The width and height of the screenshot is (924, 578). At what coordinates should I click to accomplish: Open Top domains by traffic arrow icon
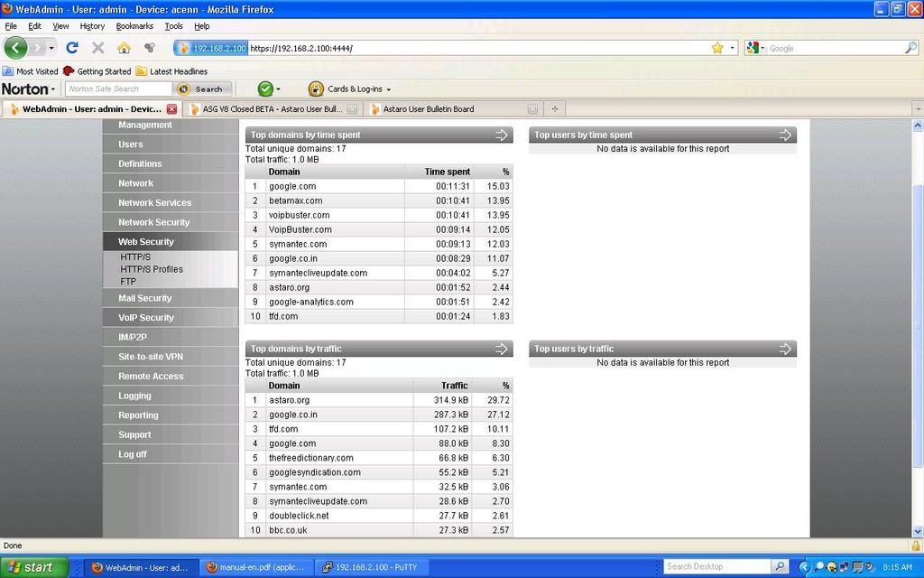502,349
